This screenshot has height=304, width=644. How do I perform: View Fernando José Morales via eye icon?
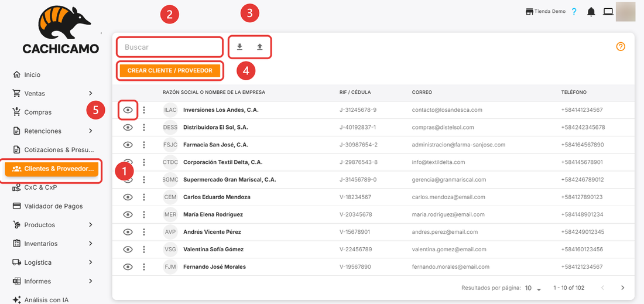128,267
